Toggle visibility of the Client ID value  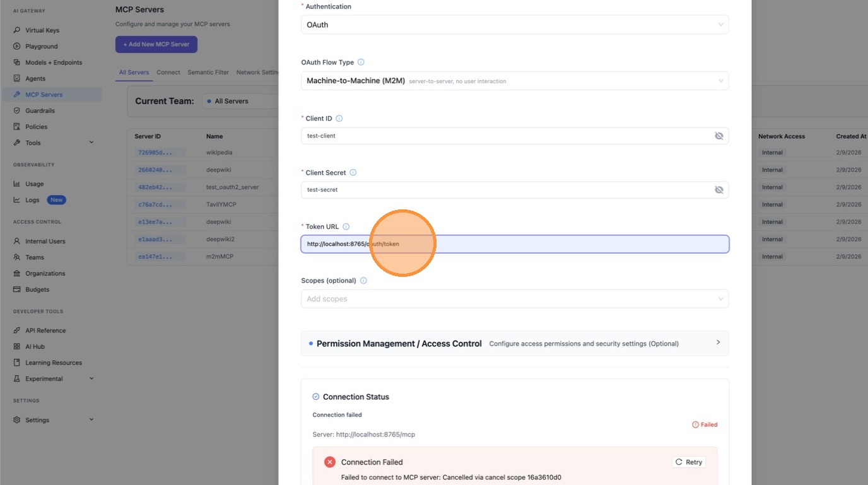click(x=718, y=136)
